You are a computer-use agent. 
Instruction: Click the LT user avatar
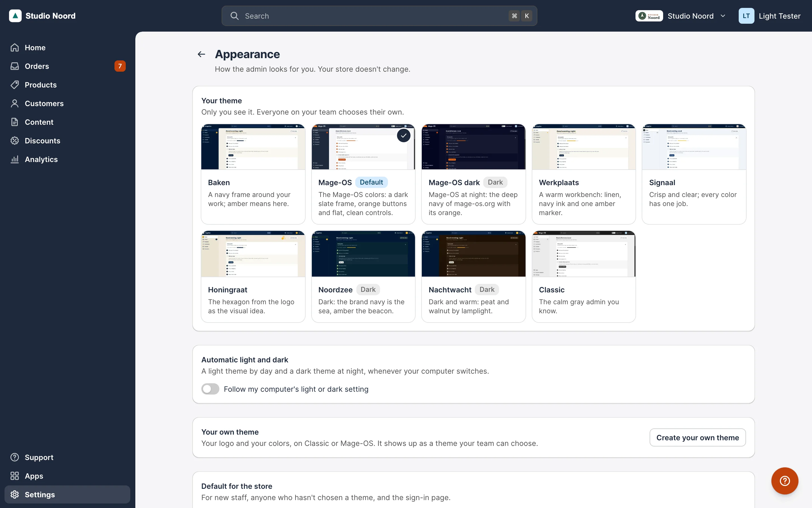click(746, 16)
